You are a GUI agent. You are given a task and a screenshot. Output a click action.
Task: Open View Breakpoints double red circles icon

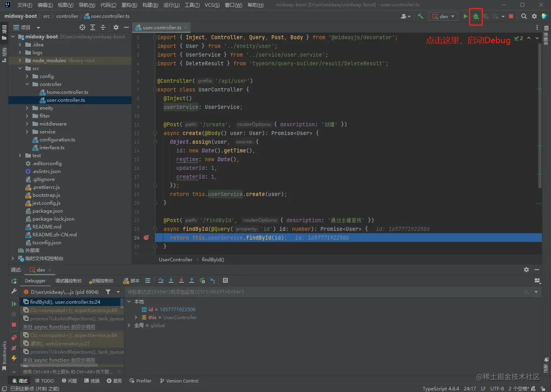[x=14, y=338]
